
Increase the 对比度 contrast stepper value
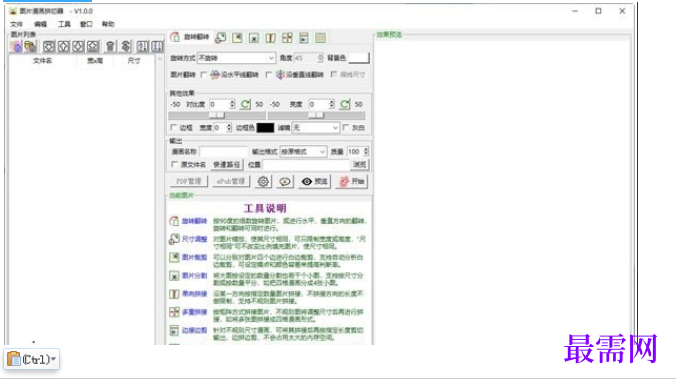click(232, 102)
